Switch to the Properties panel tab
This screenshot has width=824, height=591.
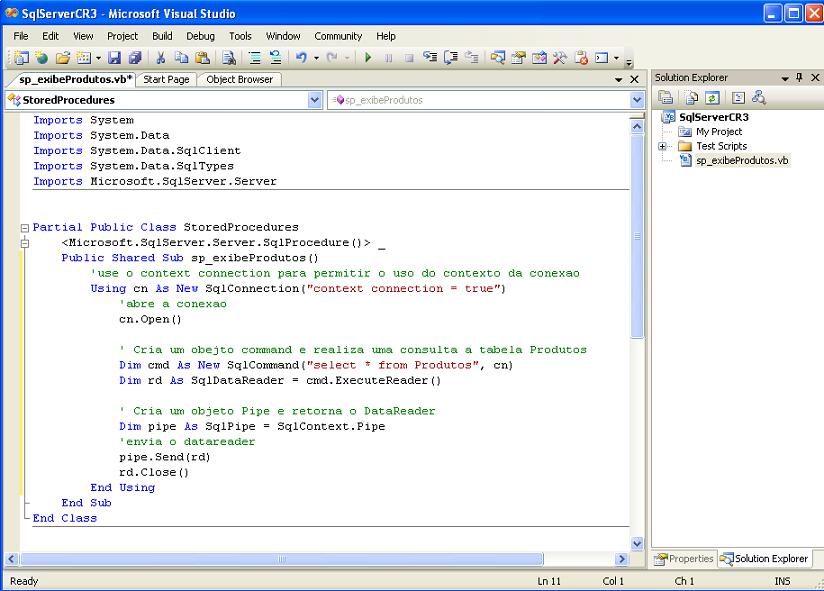[x=684, y=558]
